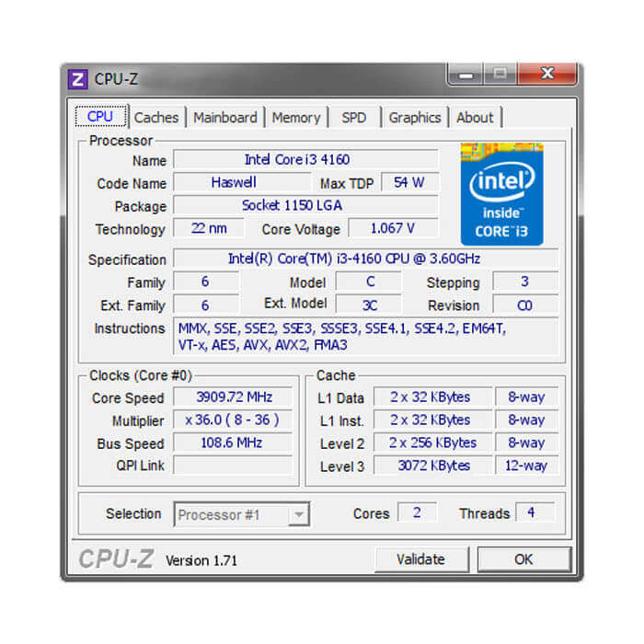644x644 pixels.
Task: Click the empty QPI Link field
Action: coord(233,466)
